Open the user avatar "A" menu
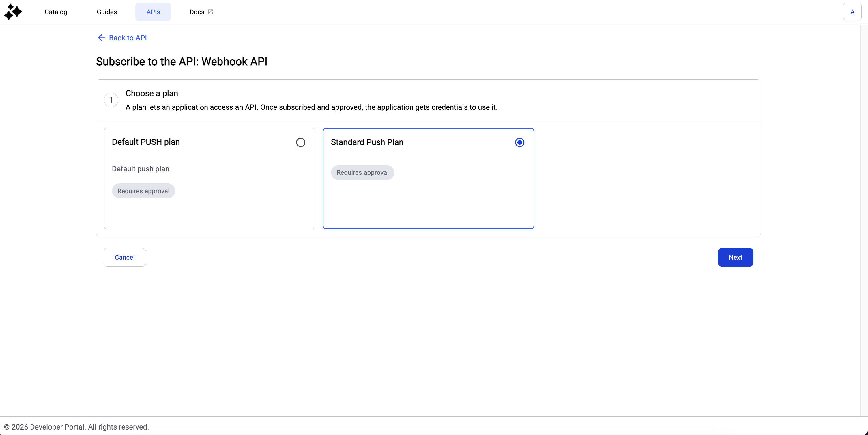Screen dimensions: 868x435 (x=852, y=12)
